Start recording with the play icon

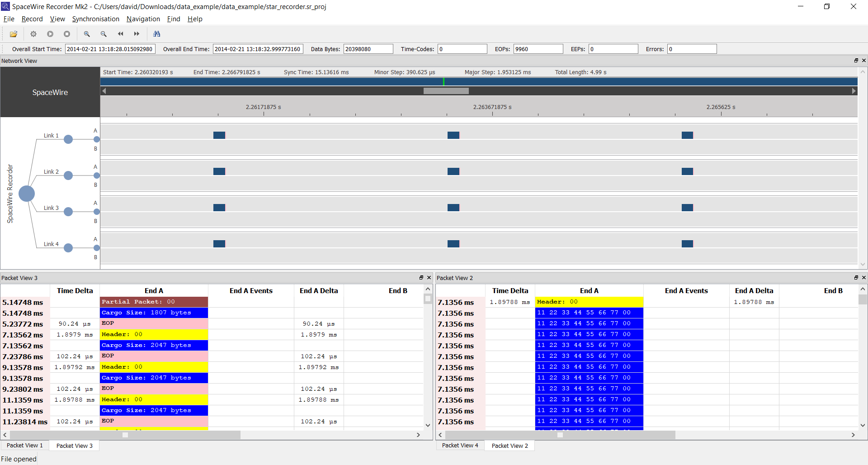click(50, 34)
